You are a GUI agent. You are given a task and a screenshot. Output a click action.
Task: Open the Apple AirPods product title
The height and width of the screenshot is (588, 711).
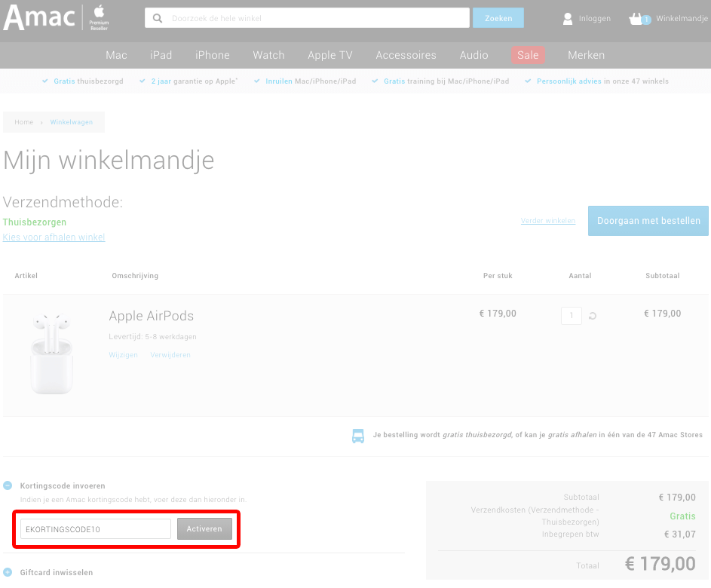(151, 316)
